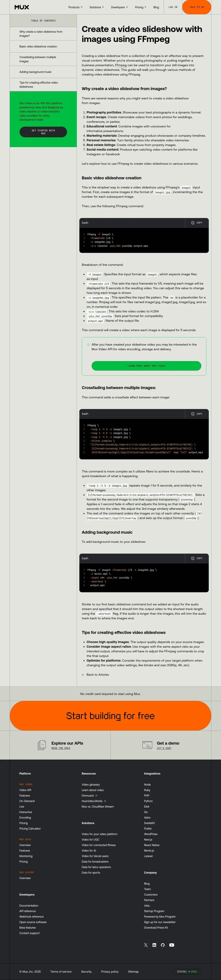Open Webhook reference footer link
The width and height of the screenshot is (221, 980).
click(x=32, y=916)
